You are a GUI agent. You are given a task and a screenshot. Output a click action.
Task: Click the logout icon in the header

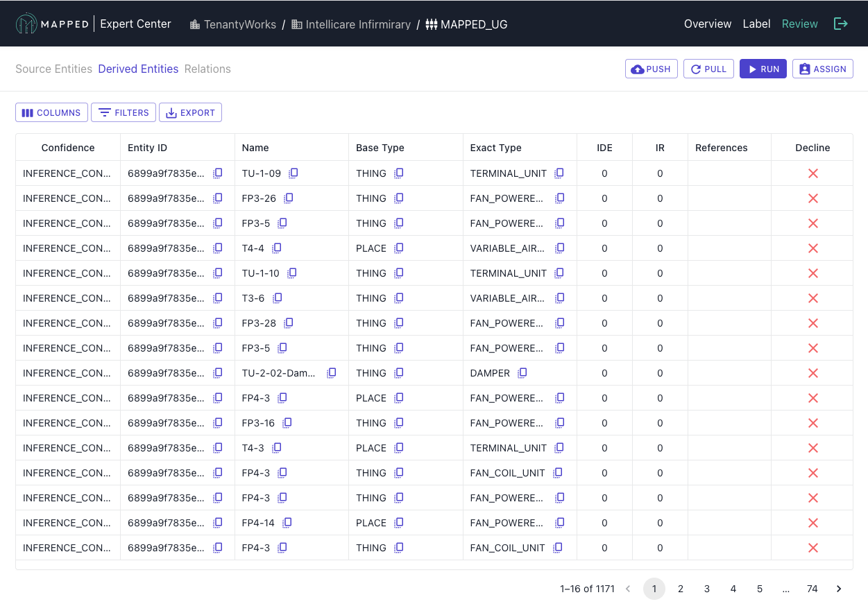coord(840,24)
